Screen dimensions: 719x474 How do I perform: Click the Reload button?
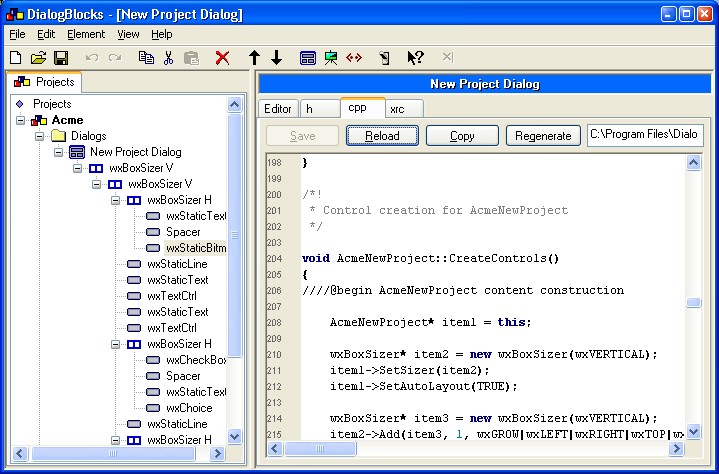[x=382, y=136]
